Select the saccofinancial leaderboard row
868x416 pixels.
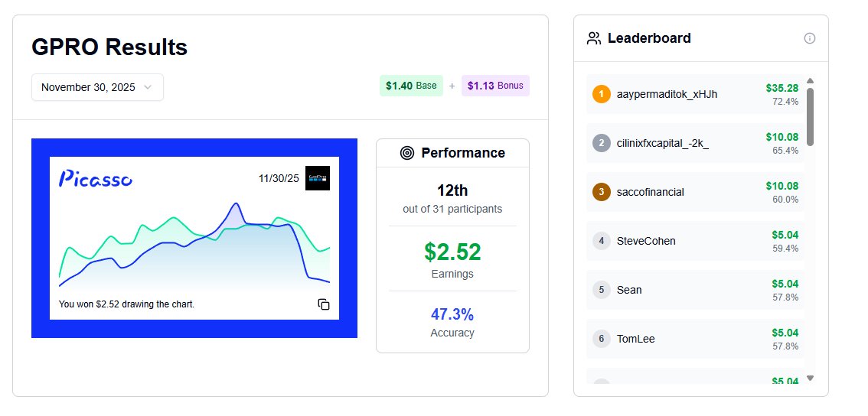coord(695,192)
